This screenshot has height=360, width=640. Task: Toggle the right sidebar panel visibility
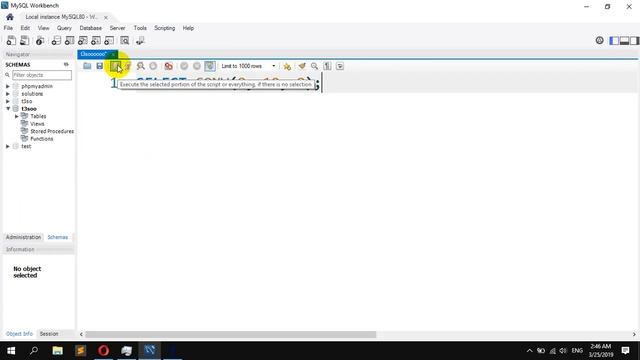(x=634, y=40)
